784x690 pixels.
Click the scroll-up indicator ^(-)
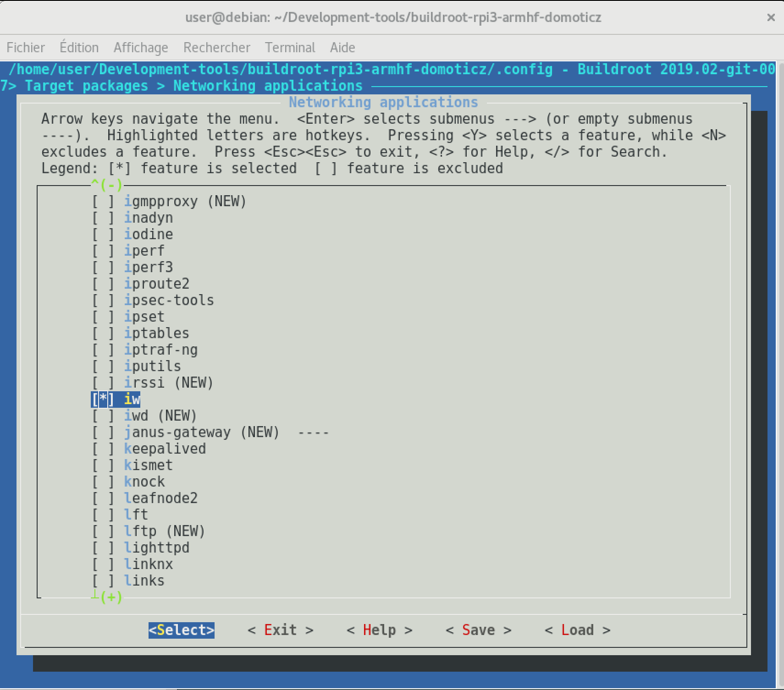107,185
